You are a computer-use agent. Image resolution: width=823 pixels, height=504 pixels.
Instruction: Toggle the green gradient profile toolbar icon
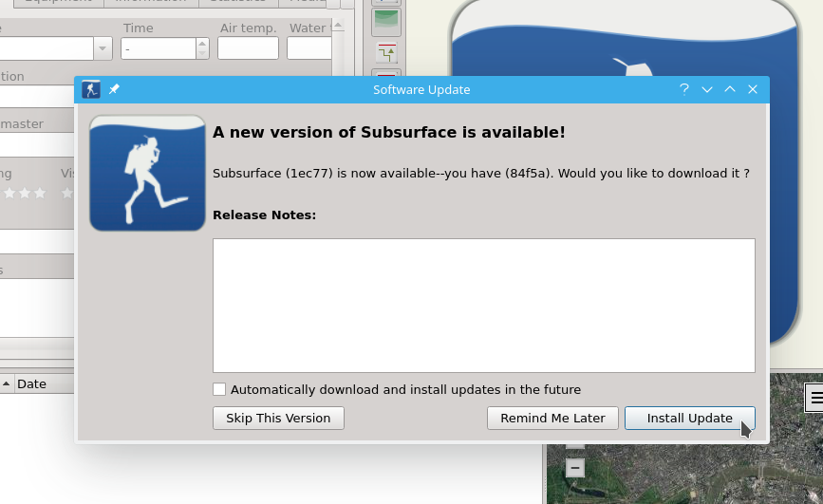(386, 22)
